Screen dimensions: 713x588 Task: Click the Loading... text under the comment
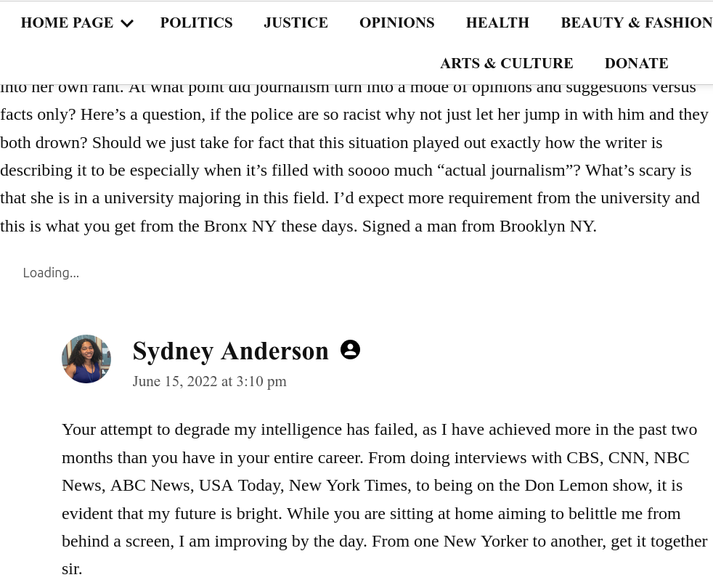point(51,273)
